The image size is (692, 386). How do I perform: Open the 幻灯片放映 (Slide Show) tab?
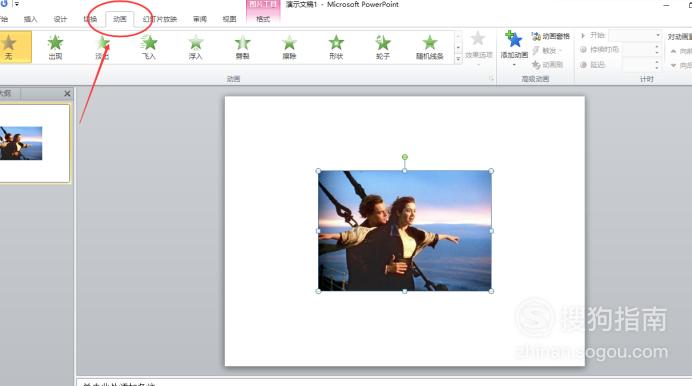160,19
